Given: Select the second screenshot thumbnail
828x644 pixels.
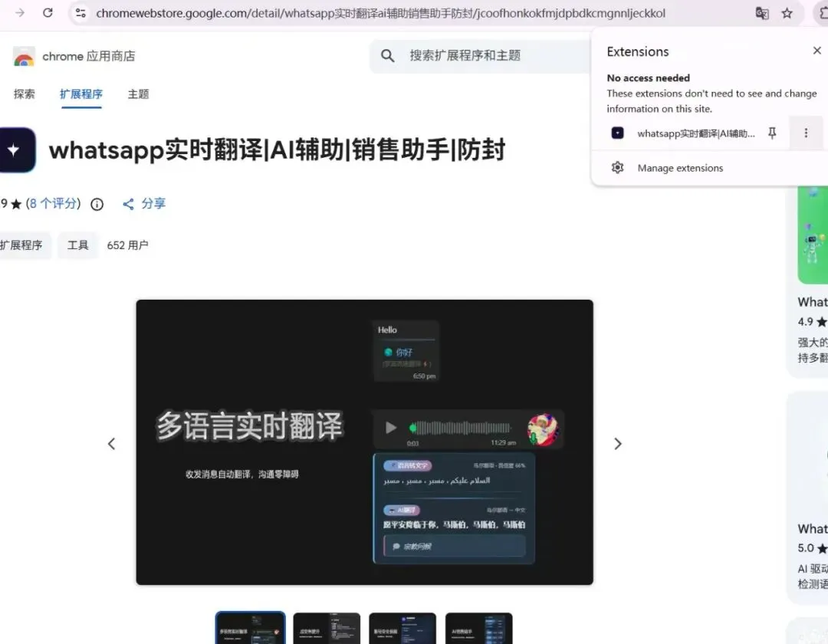Looking at the screenshot, I should click(327, 628).
